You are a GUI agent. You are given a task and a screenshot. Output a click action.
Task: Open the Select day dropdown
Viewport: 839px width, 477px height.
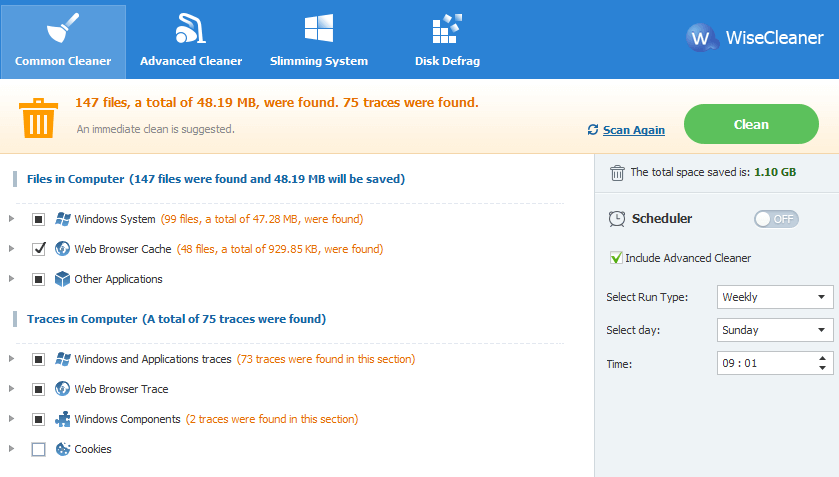[775, 330]
